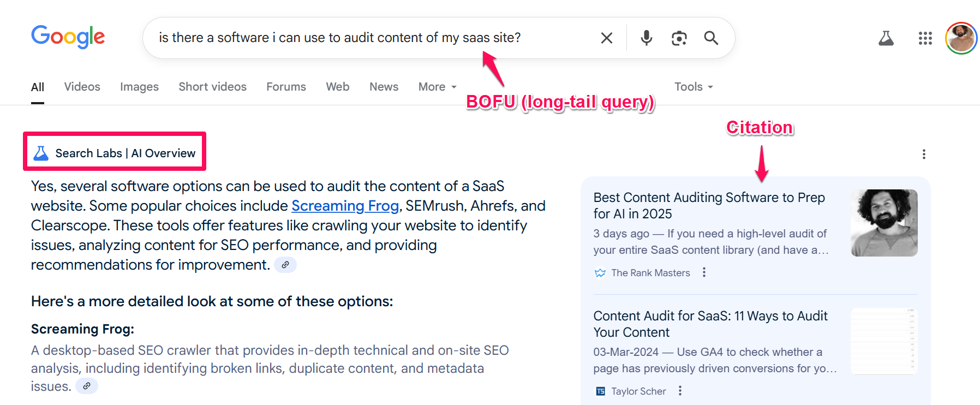Click the Taylor Scher favicon
This screenshot has width=980, height=405.
click(600, 391)
